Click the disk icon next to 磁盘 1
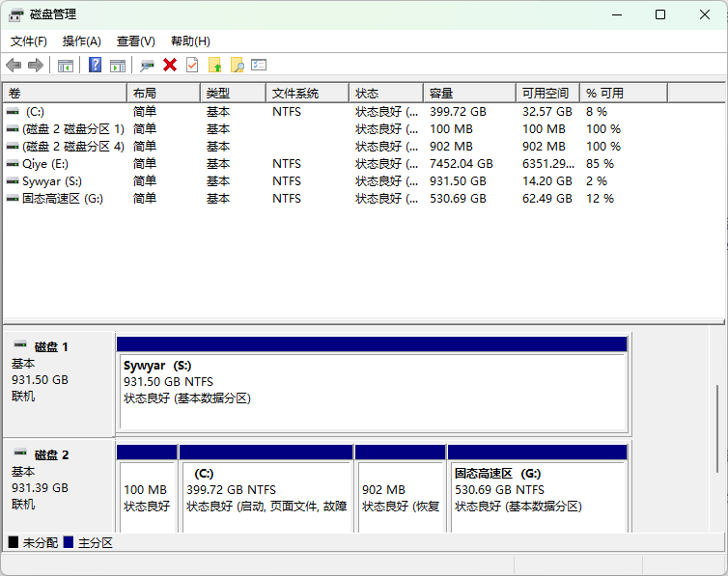 point(20,344)
